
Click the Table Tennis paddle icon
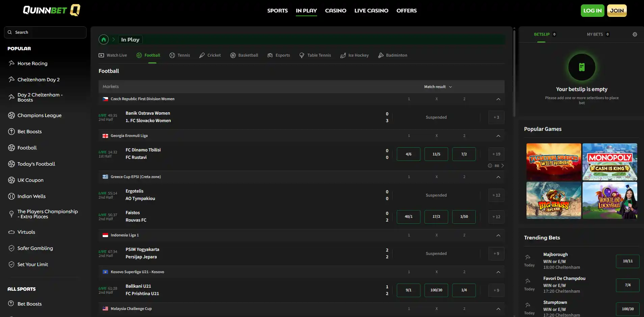302,55
